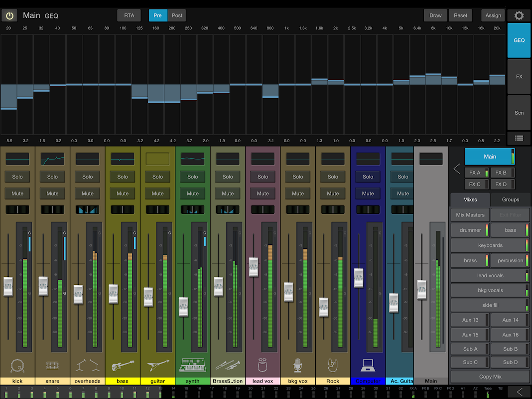
Task: Solo the lead vox channel
Action: tap(263, 177)
